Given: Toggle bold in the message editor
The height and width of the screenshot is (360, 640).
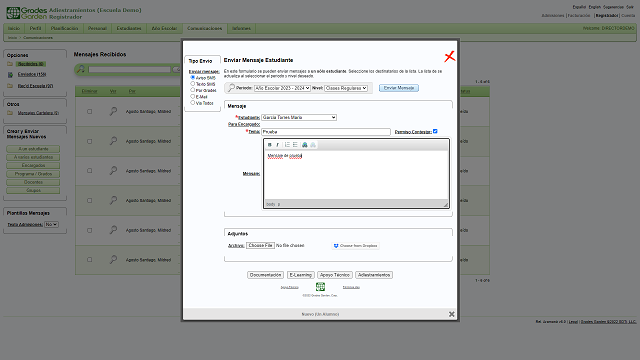Looking at the screenshot, I should click(x=269, y=145).
